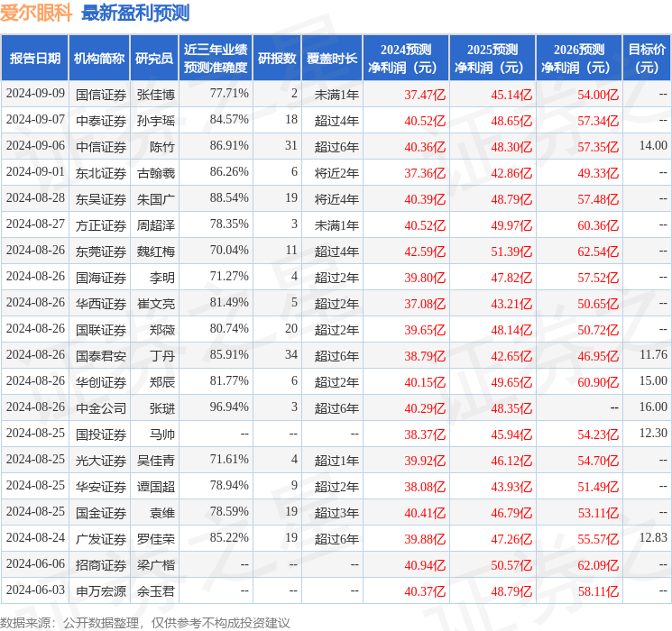The height and width of the screenshot is (631, 672).
Task: Click the 2024预测净利润 column header
Action: pos(406,59)
